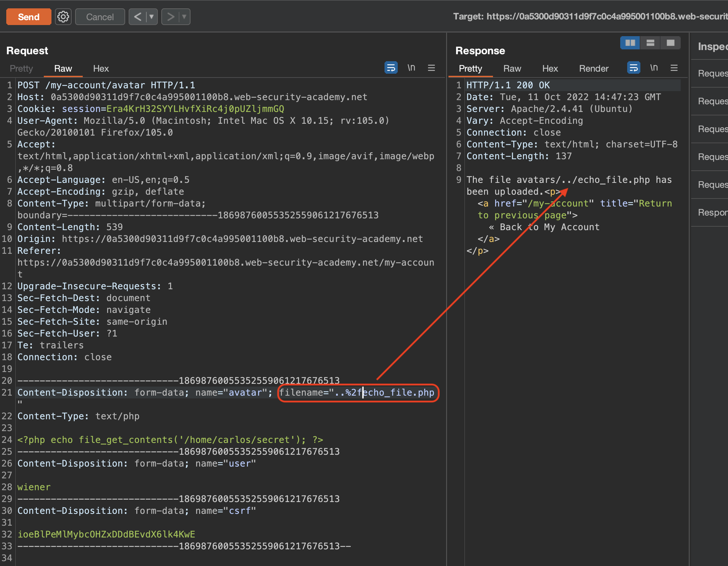The width and height of the screenshot is (728, 566).
Task: Toggle non-printable characters in the Request panel
Action: (x=411, y=68)
